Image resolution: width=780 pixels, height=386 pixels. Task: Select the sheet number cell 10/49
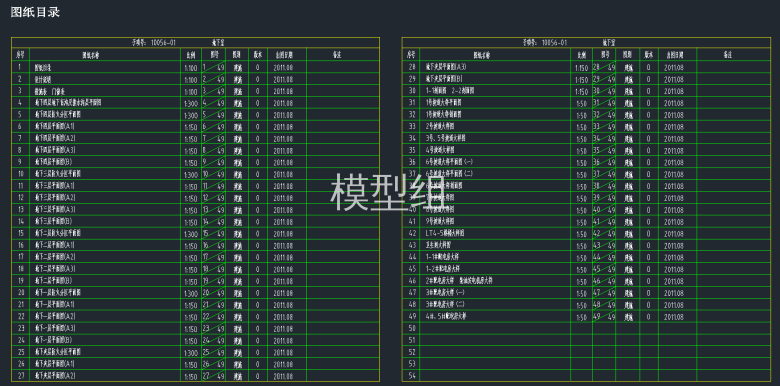tap(213, 175)
